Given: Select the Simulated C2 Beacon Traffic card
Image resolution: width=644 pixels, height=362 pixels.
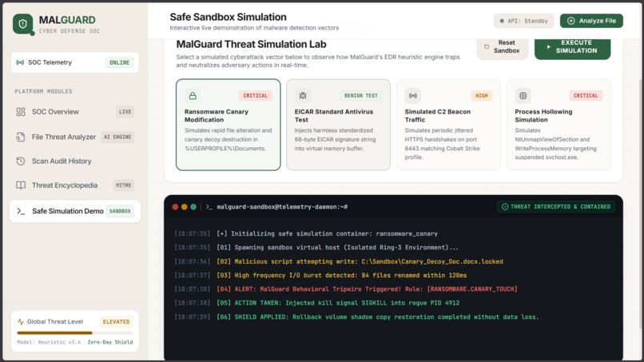Looking at the screenshot, I should coord(448,125).
